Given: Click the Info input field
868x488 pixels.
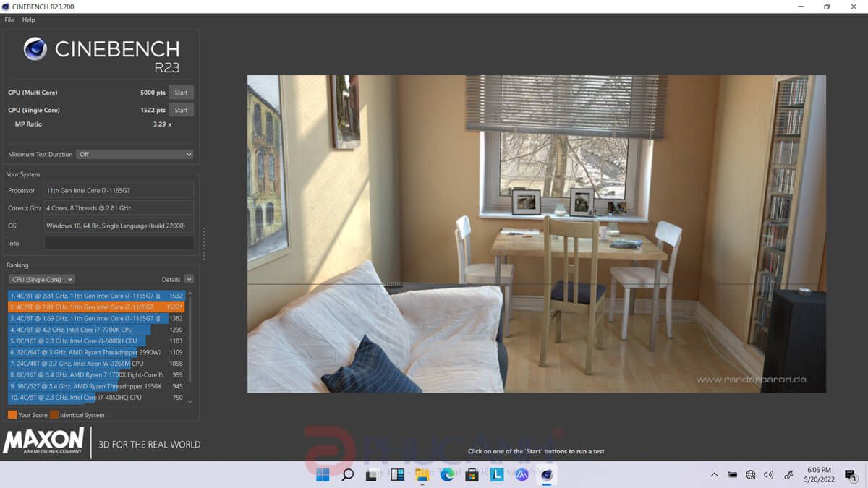Looking at the screenshot, I should pyautogui.click(x=119, y=244).
